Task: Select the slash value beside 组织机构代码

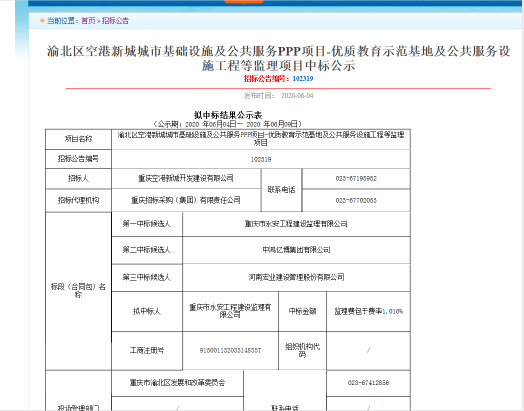Action: coord(368,351)
